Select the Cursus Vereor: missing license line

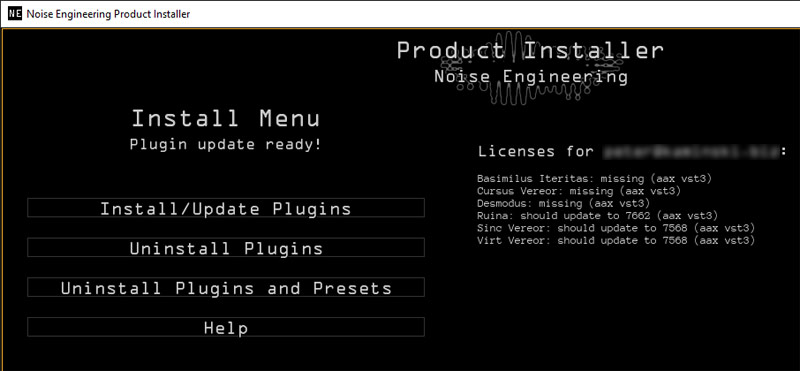click(579, 191)
